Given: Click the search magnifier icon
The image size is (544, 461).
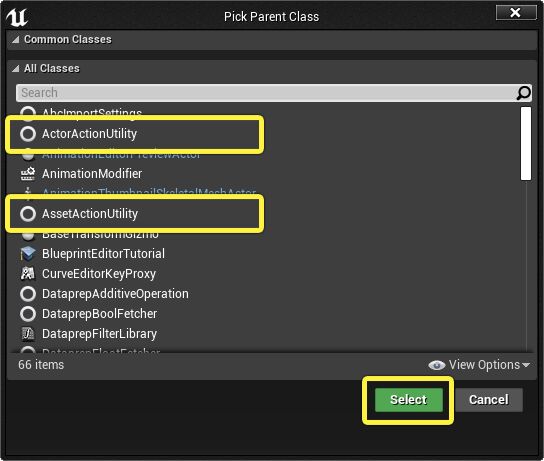Looking at the screenshot, I should click(523, 93).
